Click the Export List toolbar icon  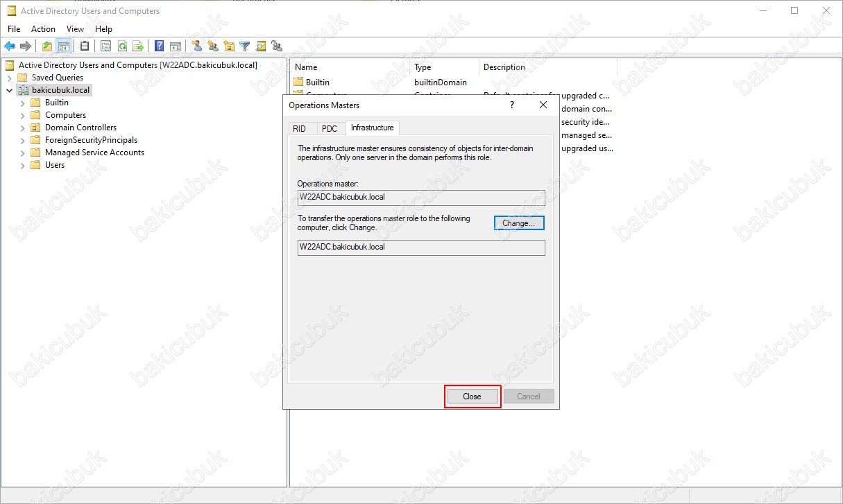coord(138,46)
